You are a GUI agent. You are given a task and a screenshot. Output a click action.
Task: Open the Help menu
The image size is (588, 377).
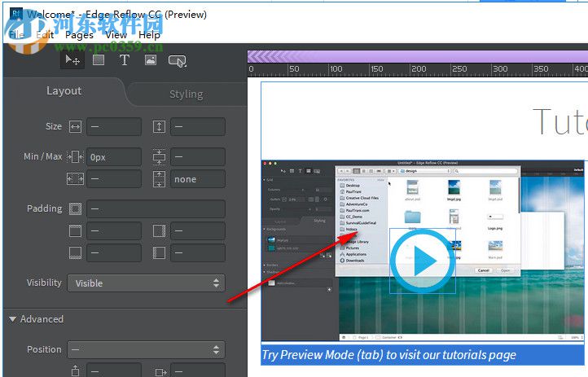click(149, 35)
